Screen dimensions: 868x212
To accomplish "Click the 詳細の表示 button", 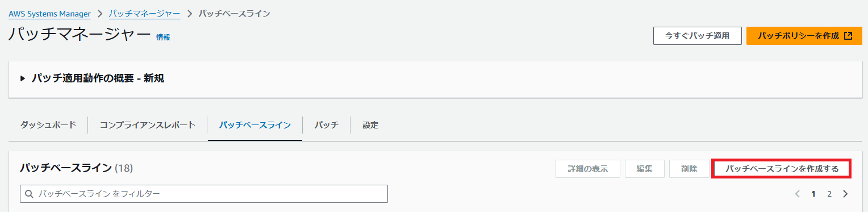I will pos(588,169).
